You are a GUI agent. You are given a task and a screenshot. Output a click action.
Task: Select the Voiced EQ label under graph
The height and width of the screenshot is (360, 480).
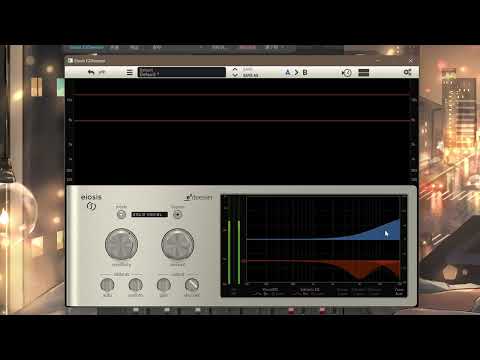[x=270, y=290]
